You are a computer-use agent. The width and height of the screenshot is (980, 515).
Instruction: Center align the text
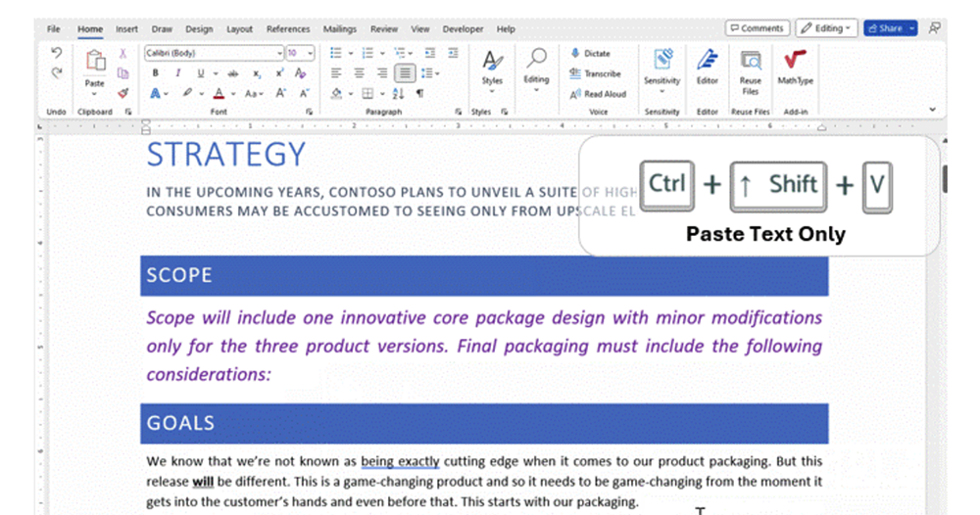[360, 73]
